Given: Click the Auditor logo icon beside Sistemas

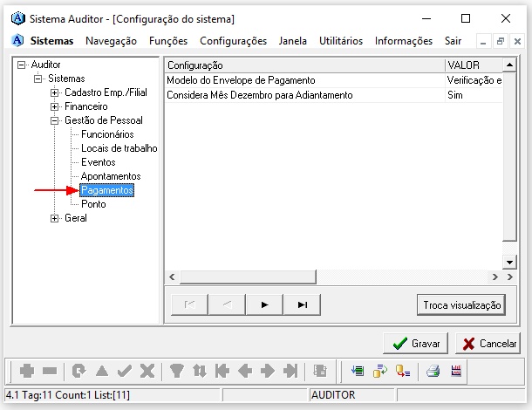Looking at the screenshot, I should click(17, 40).
